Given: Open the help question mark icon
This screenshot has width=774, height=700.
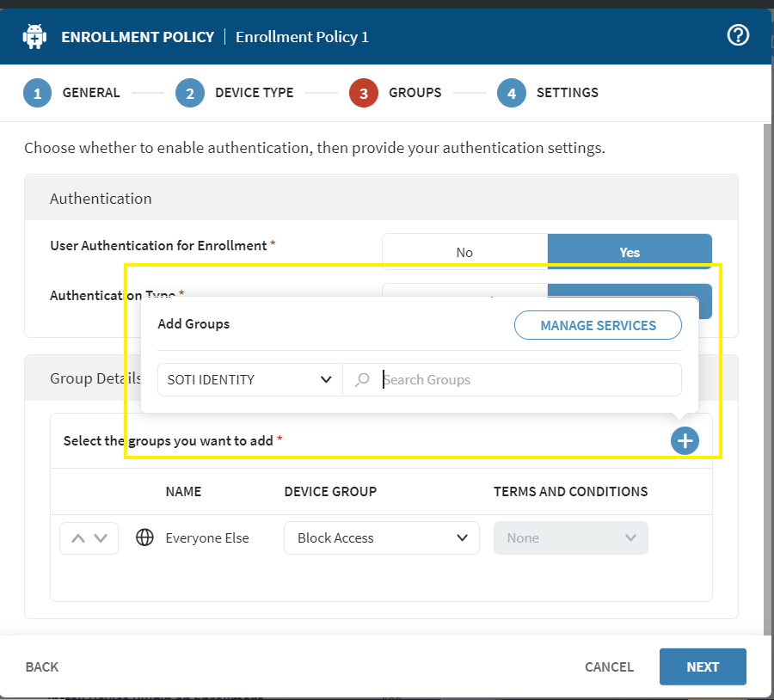Looking at the screenshot, I should tap(738, 35).
